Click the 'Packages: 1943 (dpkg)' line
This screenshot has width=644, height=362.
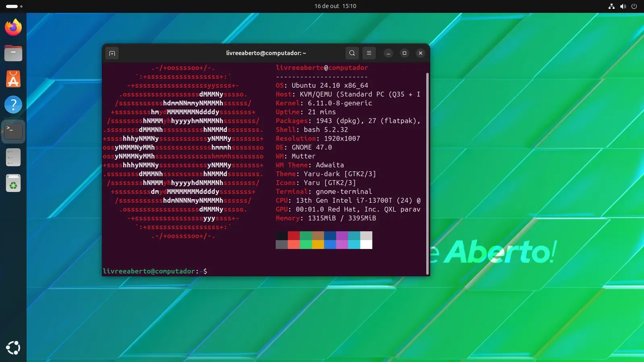pos(348,121)
